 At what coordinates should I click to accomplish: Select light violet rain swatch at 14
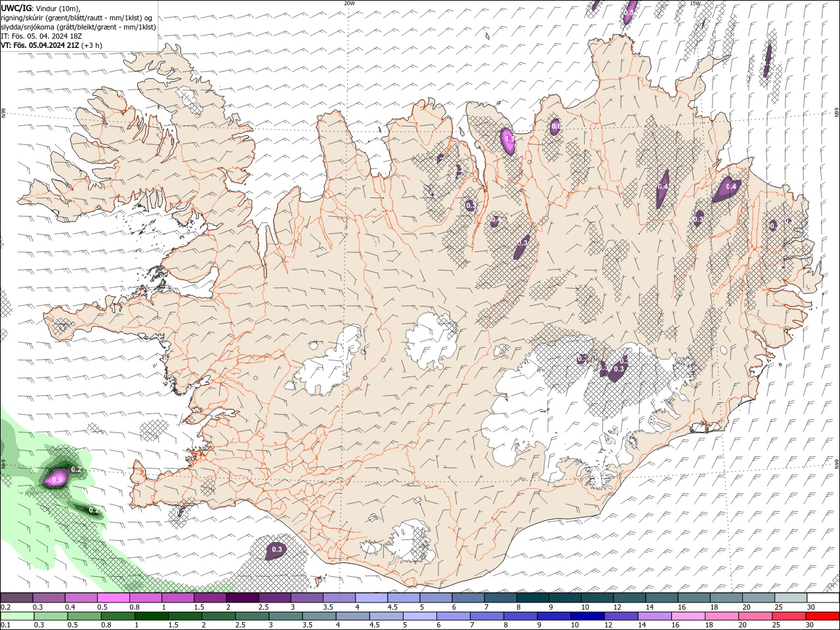point(654,616)
